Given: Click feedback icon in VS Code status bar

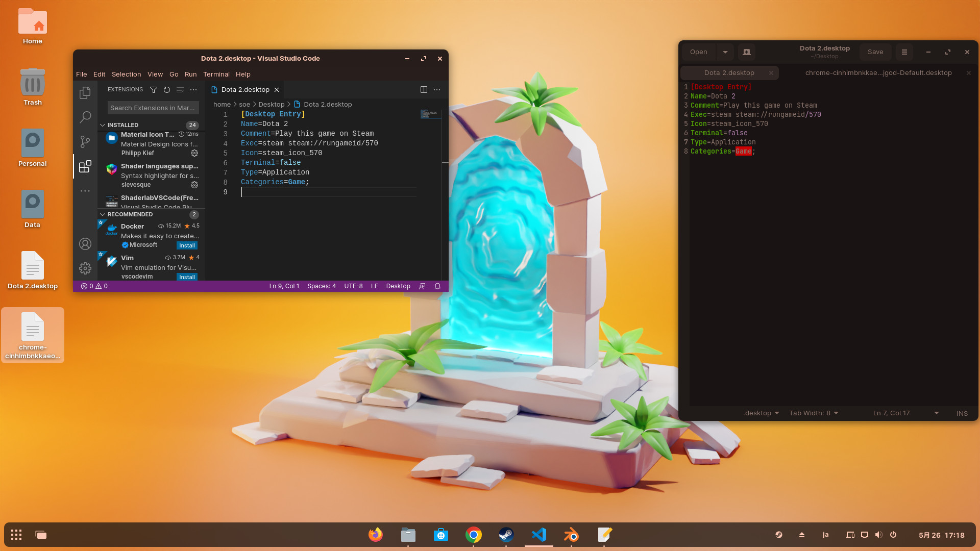Looking at the screenshot, I should pyautogui.click(x=422, y=286).
